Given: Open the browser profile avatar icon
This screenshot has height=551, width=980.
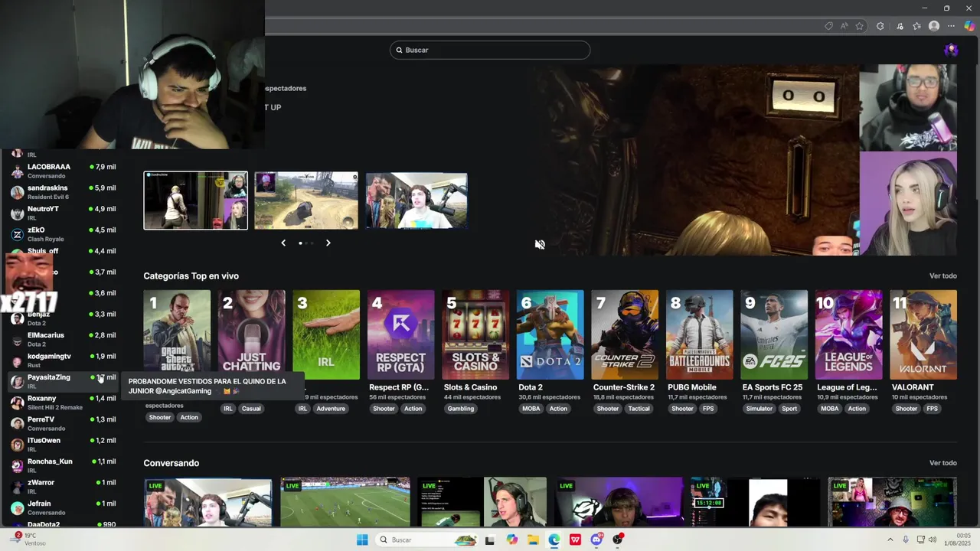Looking at the screenshot, I should (934, 26).
